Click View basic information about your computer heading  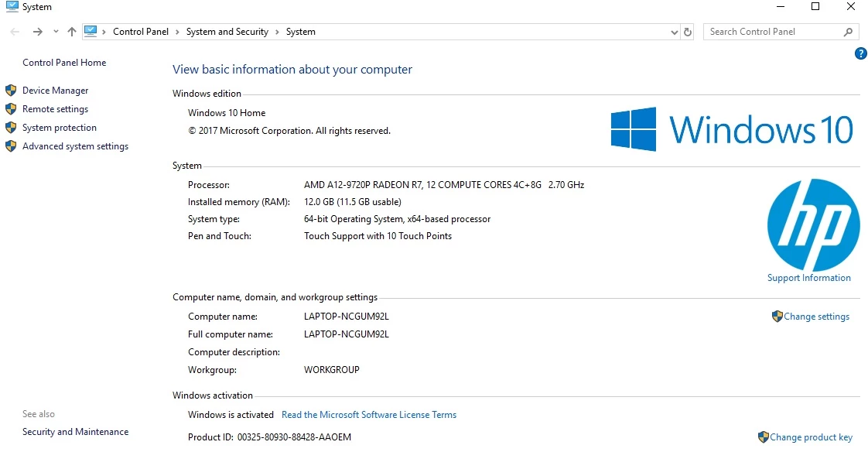[x=292, y=70]
